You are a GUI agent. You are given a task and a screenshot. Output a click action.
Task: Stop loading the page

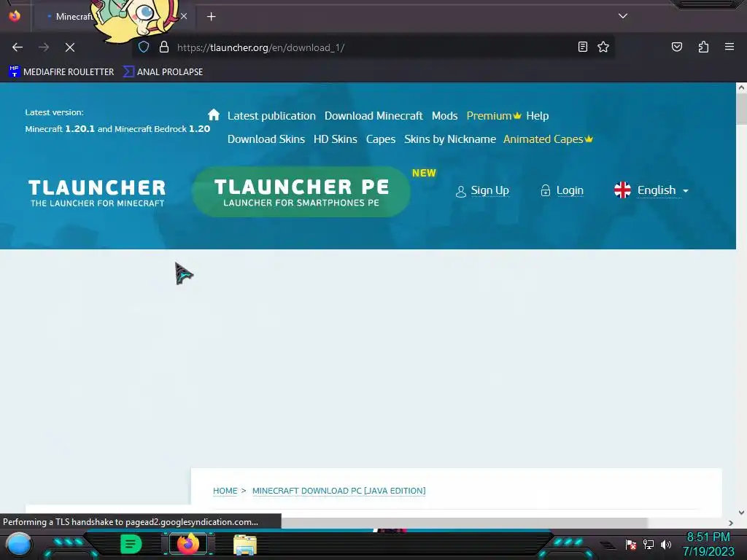point(70,47)
